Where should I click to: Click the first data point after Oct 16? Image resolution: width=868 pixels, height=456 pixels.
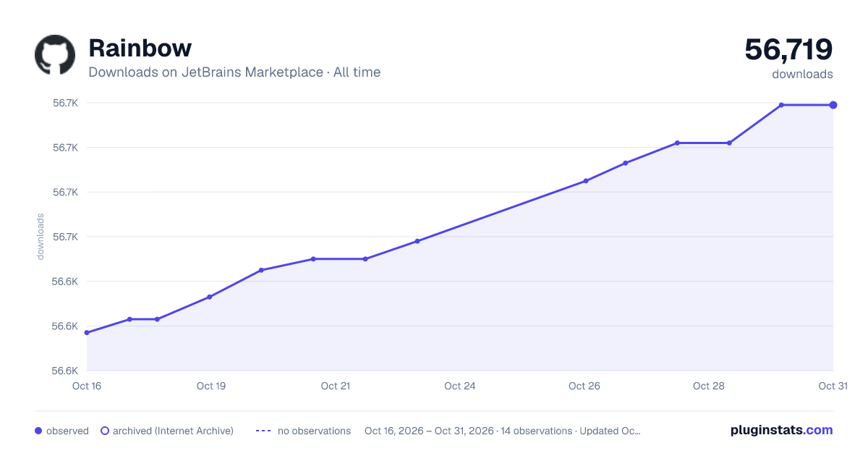click(x=129, y=319)
